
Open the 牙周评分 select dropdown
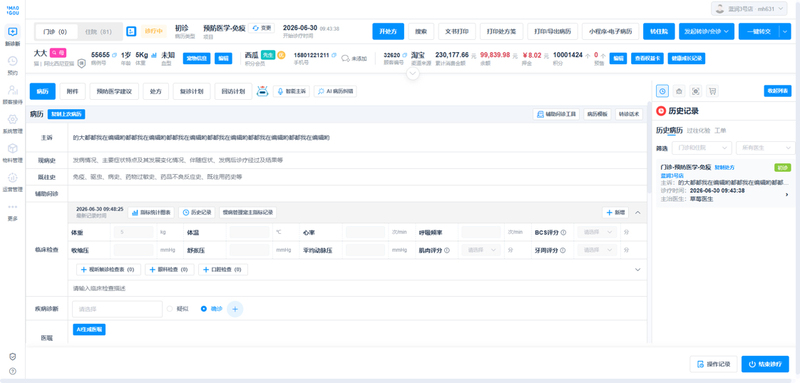pos(597,250)
